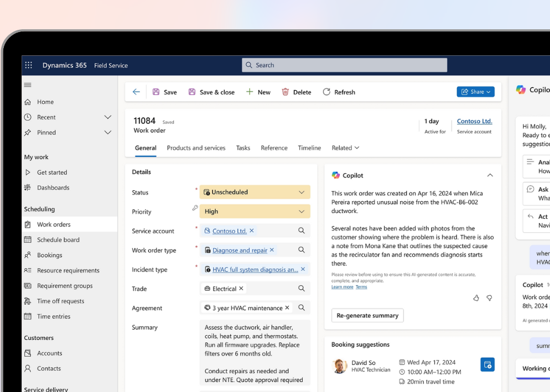550x392 pixels.
Task: Open the Priority High dropdown
Action: (255, 211)
